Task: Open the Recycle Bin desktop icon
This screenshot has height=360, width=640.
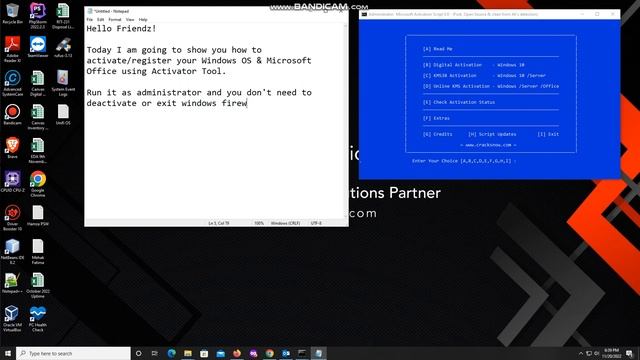Action: pos(12,13)
